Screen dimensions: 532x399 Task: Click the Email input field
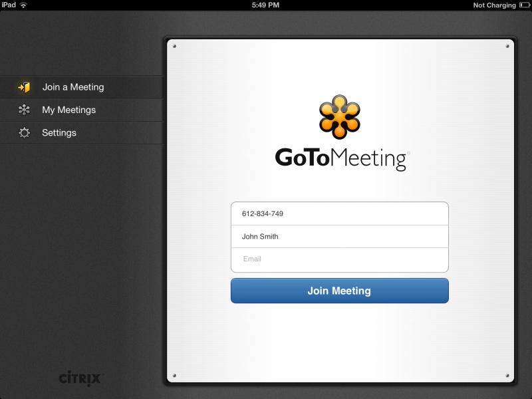click(x=340, y=259)
